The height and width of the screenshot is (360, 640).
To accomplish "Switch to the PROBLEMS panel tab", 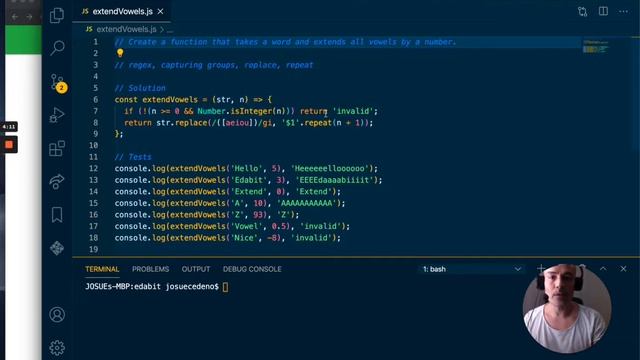I will (x=150, y=269).
